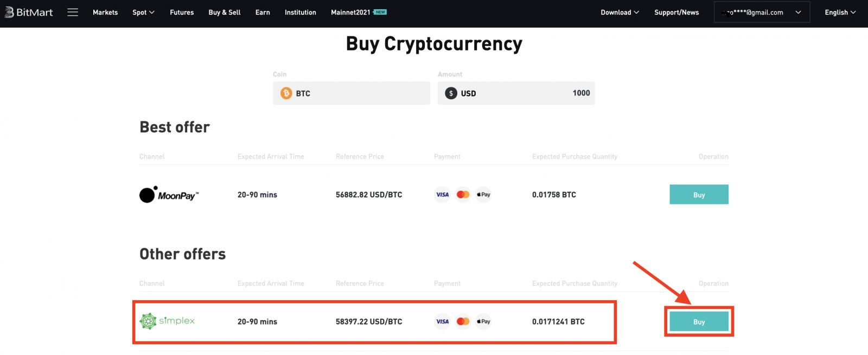
Task: Click the dollar icon in Amount field
Action: tap(450, 93)
